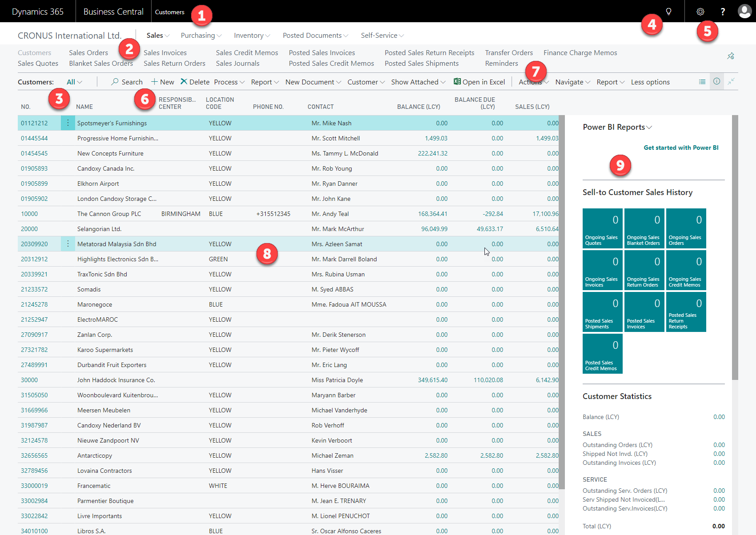This screenshot has height=535, width=756.
Task: Expand the New Document action menu
Action: pyautogui.click(x=313, y=82)
